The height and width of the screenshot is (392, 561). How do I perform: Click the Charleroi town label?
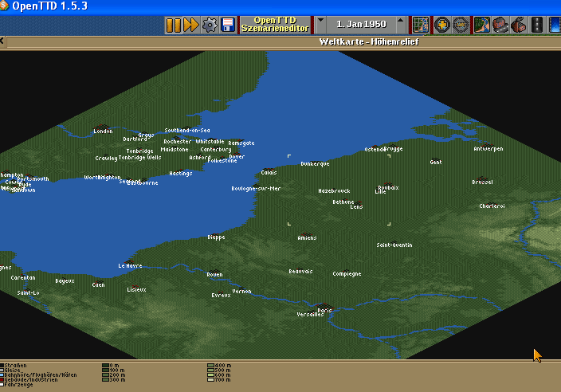492,206
